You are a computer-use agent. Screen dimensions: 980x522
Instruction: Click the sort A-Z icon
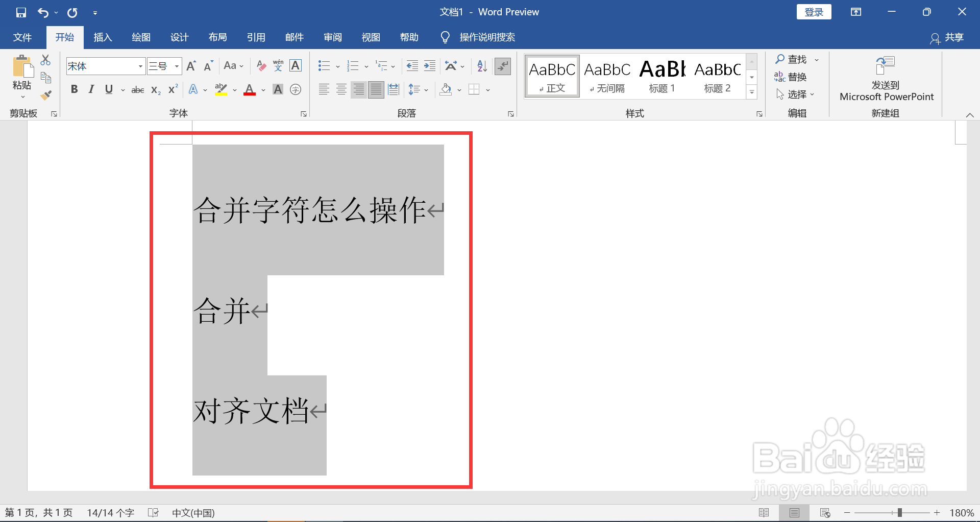coord(480,66)
